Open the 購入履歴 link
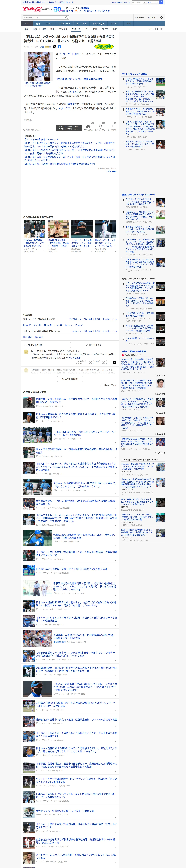 pyautogui.click(x=152, y=18)
